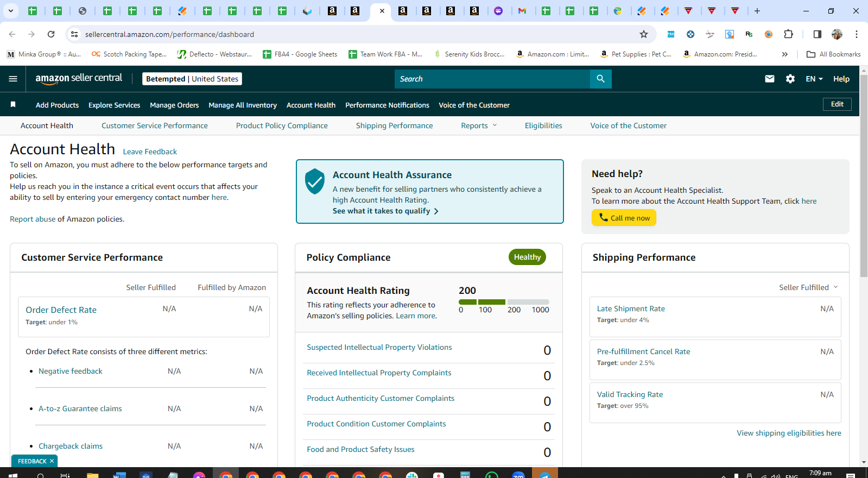Click Learn more under Account Health Rating

pyautogui.click(x=415, y=316)
